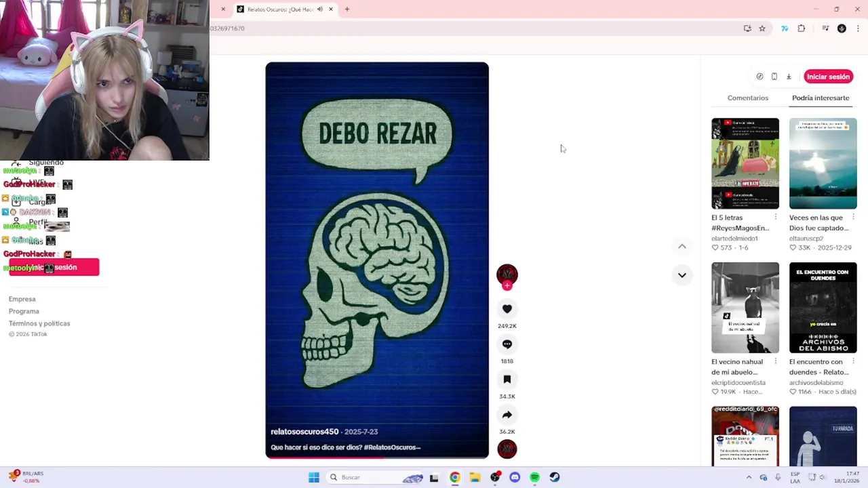Open options for 'Veces en las que Dios' video

coord(853,218)
